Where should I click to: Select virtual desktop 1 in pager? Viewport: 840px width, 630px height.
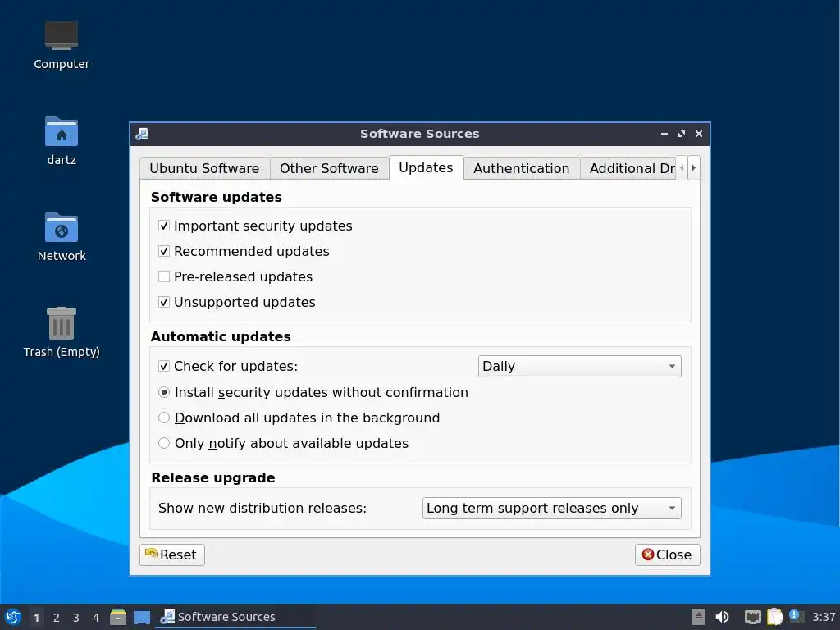click(36, 618)
